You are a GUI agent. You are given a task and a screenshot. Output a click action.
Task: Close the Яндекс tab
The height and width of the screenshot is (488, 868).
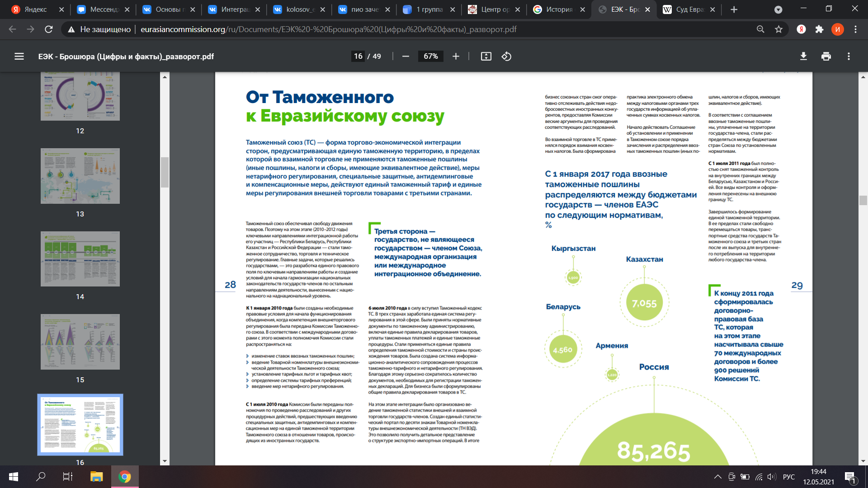pyautogui.click(x=61, y=9)
